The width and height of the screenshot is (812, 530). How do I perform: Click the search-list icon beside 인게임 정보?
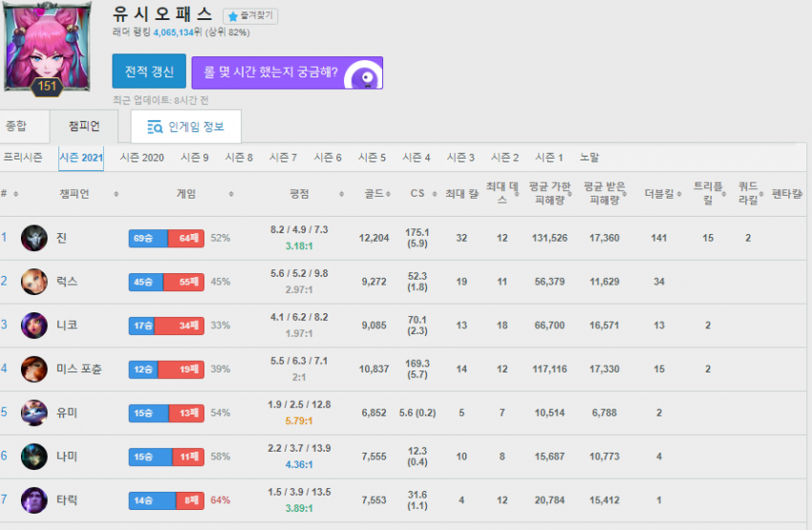(x=155, y=127)
